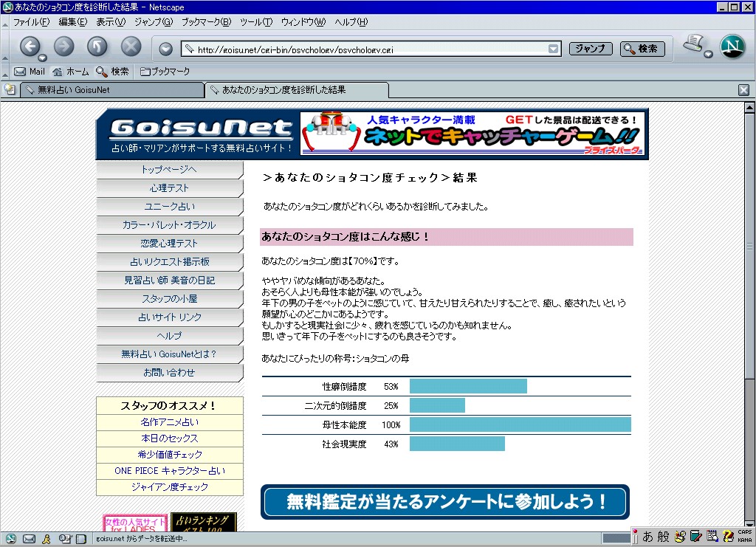The height and width of the screenshot is (547, 756).
Task: Close the current tab with the tab-bar X
Action: (x=743, y=89)
